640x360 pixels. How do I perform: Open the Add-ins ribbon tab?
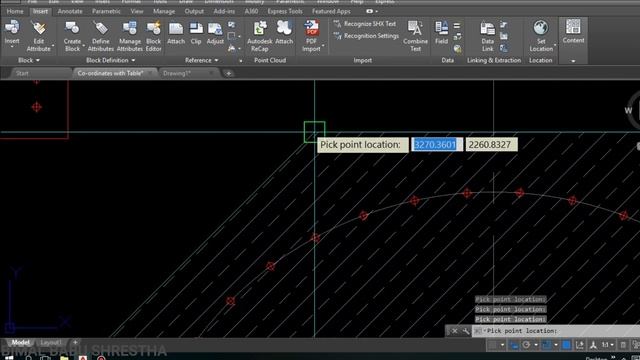tap(224, 11)
